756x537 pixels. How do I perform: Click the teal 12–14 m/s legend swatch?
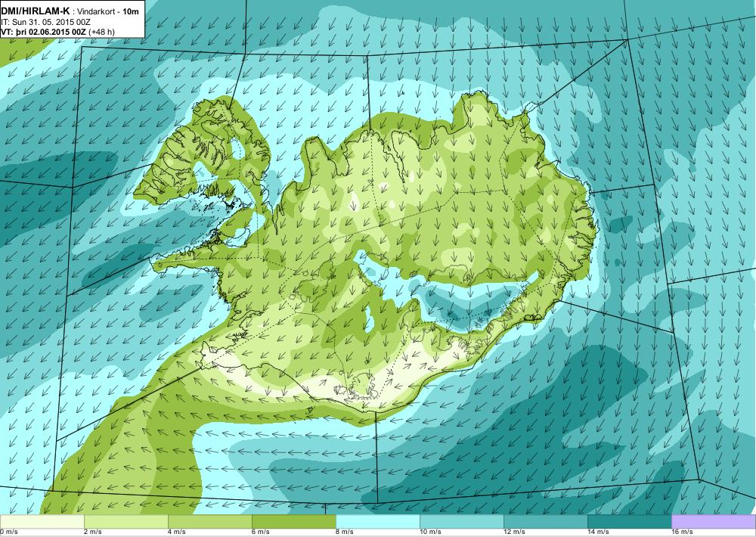point(546,521)
